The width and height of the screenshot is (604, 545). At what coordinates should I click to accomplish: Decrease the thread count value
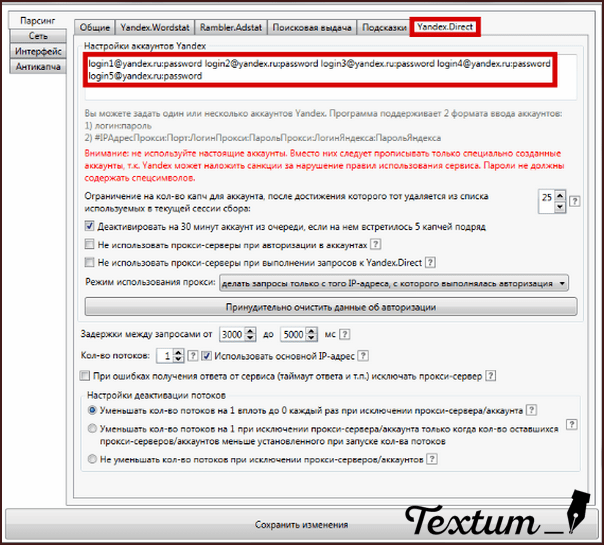pyautogui.click(x=178, y=359)
